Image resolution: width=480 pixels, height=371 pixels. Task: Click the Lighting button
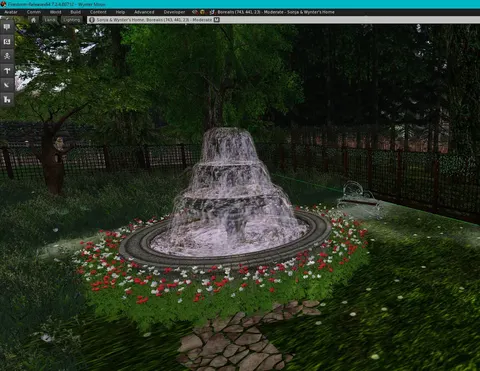pyautogui.click(x=71, y=20)
